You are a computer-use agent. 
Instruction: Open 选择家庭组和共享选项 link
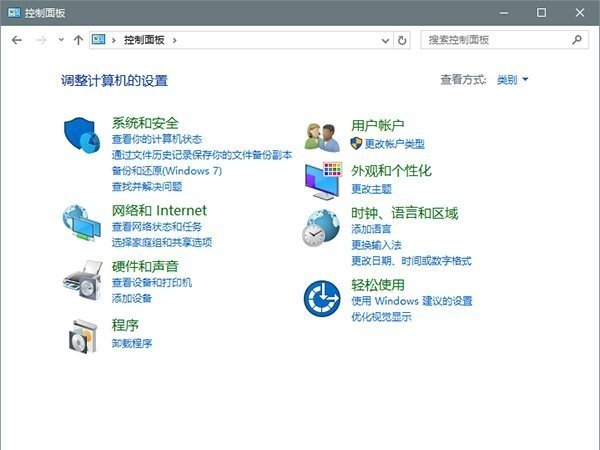(x=162, y=242)
